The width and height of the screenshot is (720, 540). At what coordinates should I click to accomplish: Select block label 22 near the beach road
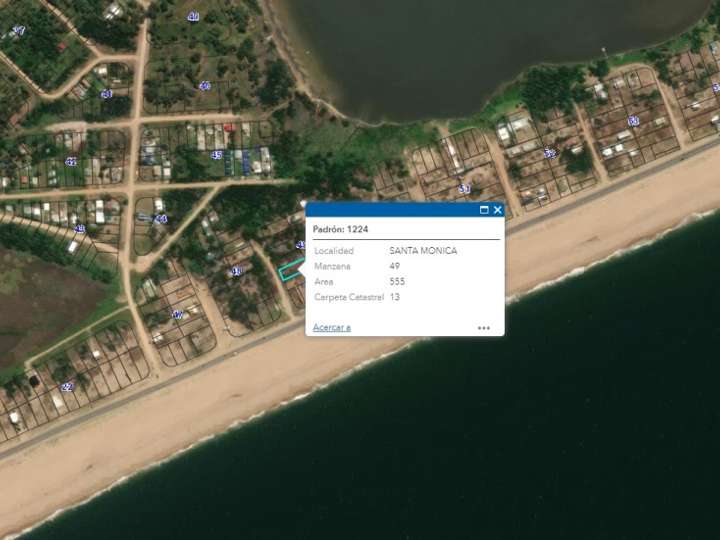(x=67, y=386)
